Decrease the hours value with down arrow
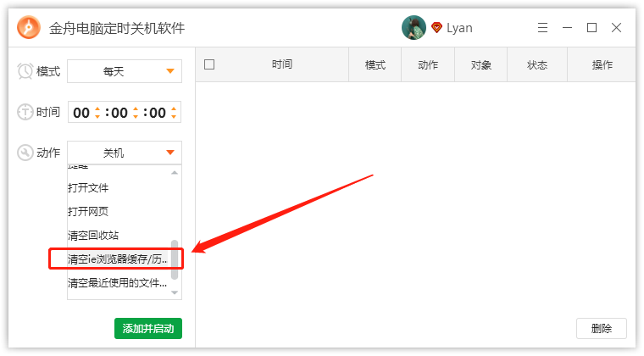This screenshot has width=644, height=356. click(x=97, y=117)
